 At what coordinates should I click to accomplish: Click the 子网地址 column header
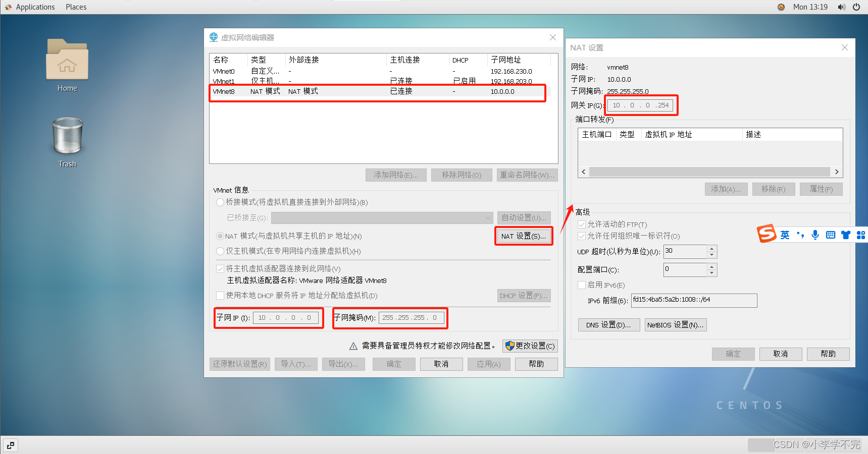tap(519, 60)
